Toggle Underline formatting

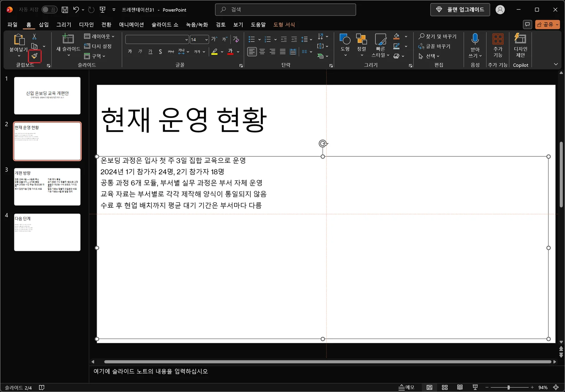pos(150,52)
